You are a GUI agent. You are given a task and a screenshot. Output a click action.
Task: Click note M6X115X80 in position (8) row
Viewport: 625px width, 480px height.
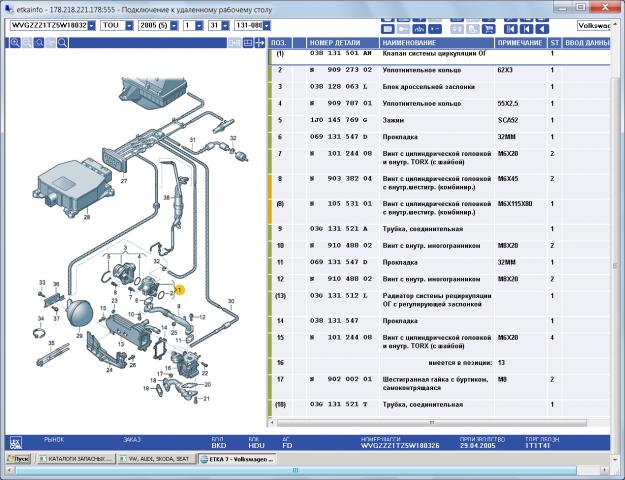pos(515,204)
